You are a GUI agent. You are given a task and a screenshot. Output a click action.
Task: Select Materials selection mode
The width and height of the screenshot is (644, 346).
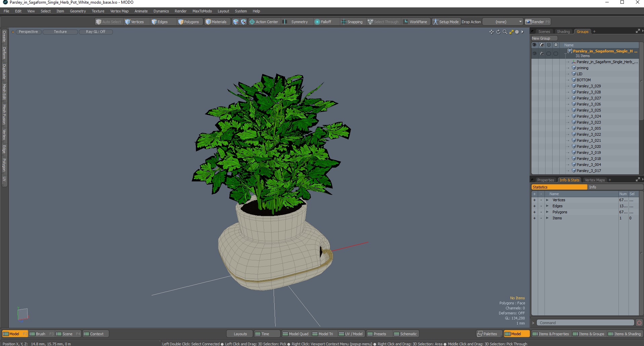point(216,22)
